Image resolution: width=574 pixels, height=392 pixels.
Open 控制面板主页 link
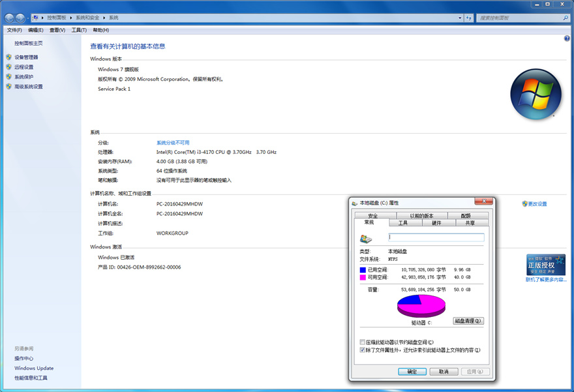click(29, 43)
